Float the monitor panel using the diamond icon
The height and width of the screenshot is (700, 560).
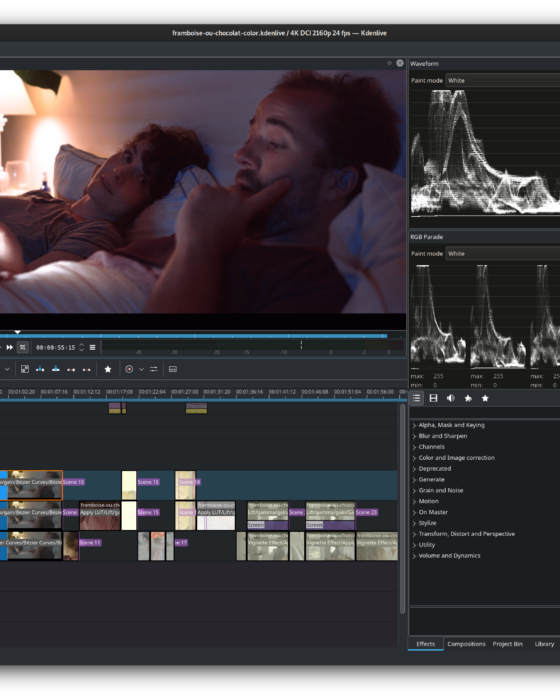pyautogui.click(x=389, y=63)
